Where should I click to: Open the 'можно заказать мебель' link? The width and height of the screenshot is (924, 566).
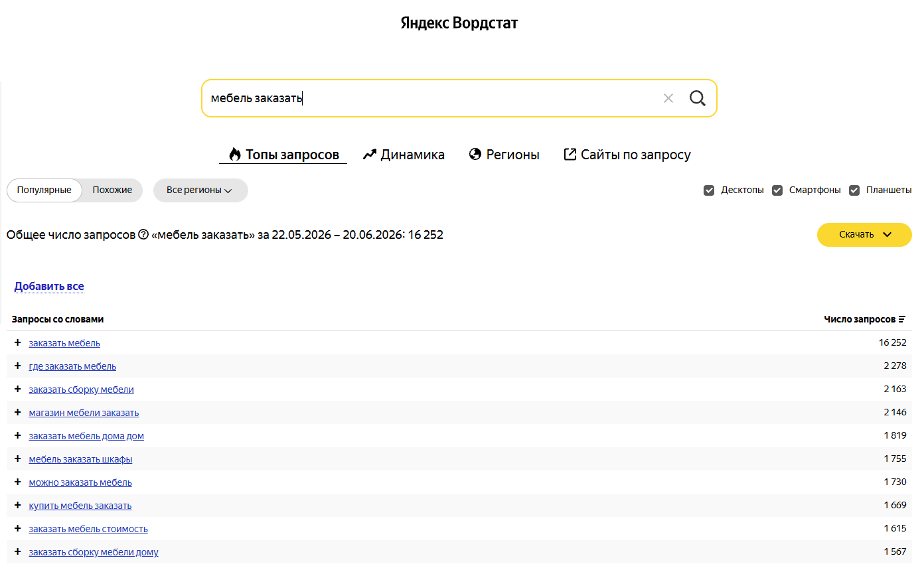tap(80, 482)
